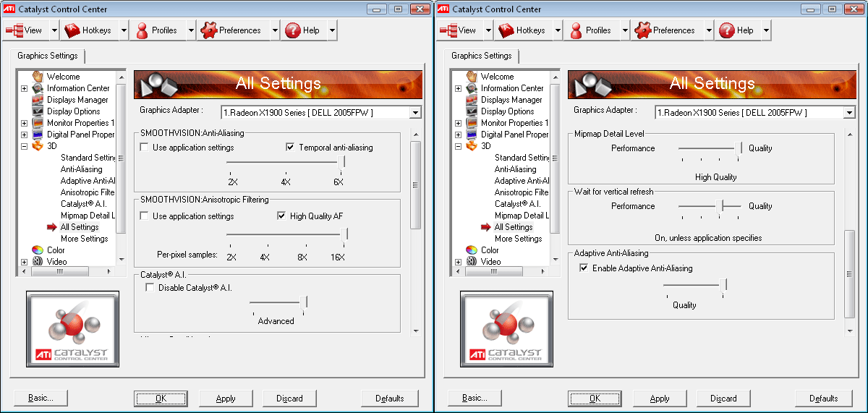Click the 3D icon in left tree

pos(38,145)
